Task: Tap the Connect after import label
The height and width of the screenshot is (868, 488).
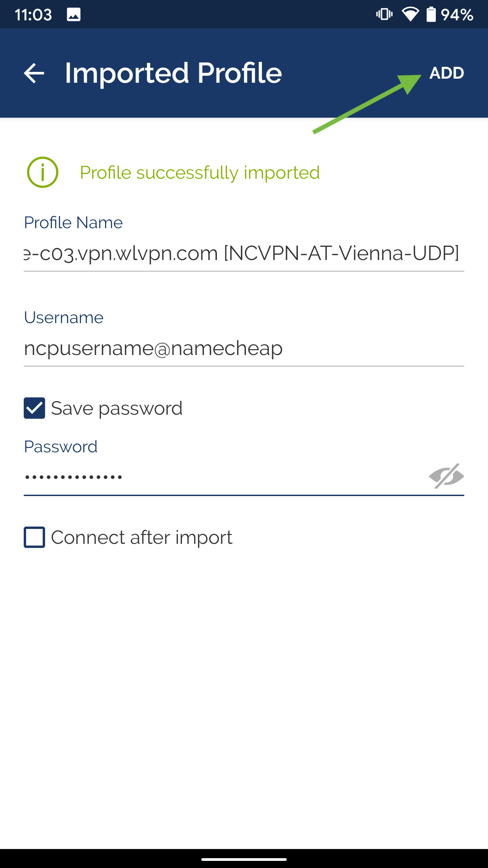Action: click(142, 538)
